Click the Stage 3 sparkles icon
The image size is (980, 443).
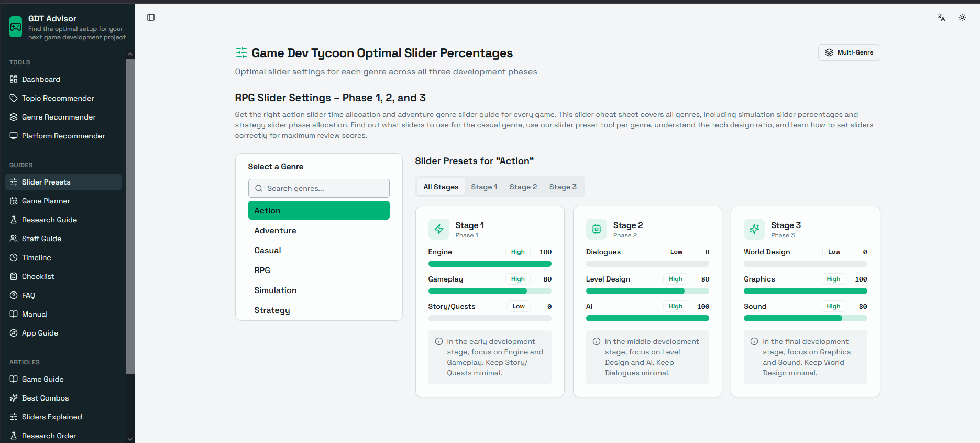point(754,229)
